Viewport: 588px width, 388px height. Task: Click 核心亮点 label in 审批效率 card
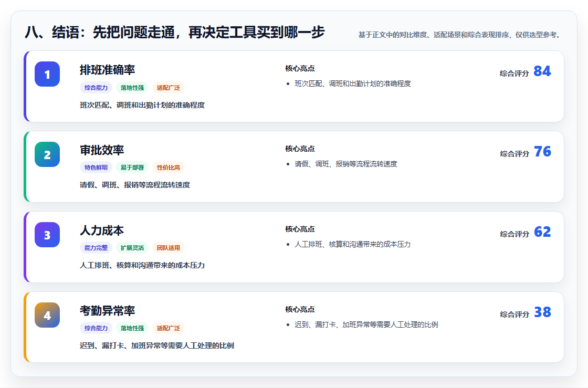(300, 149)
